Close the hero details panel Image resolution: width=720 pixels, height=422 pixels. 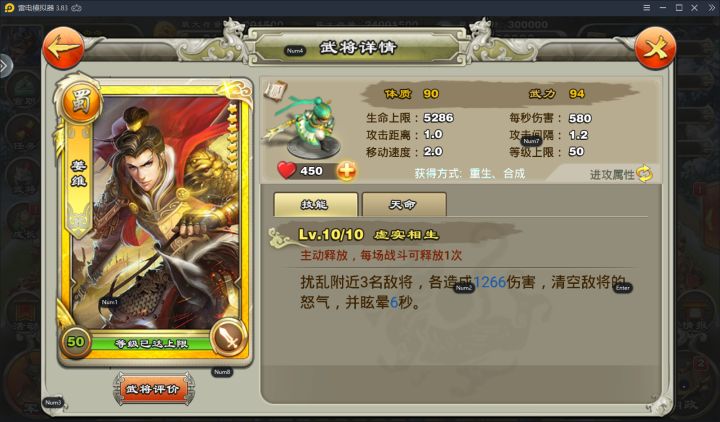click(x=655, y=48)
